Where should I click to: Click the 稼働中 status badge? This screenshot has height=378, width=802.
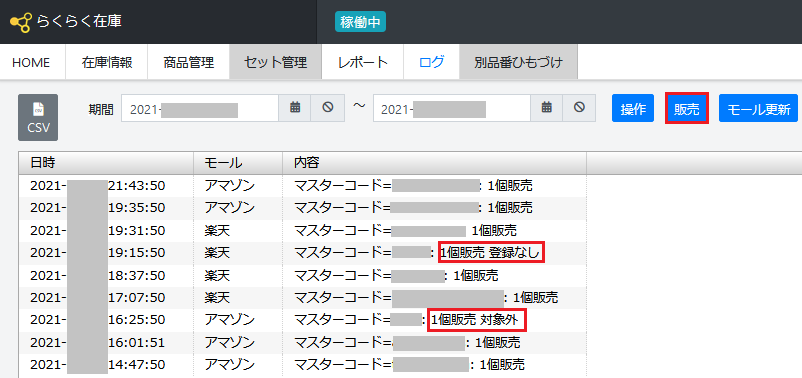pos(360,22)
